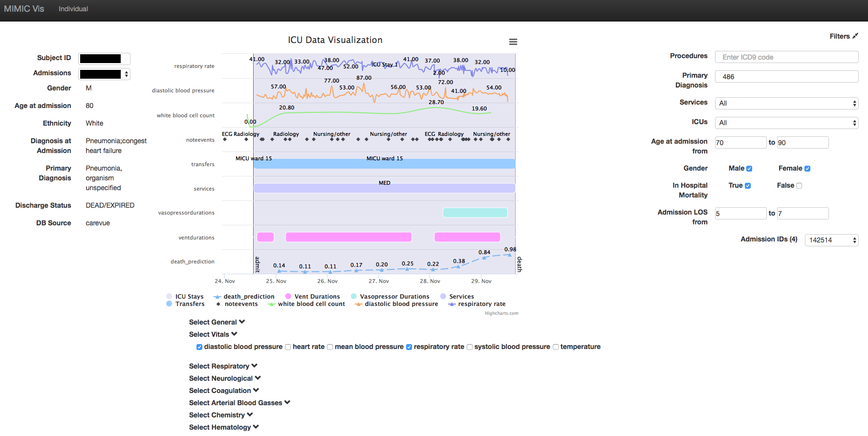Open the chart hamburger context menu
Image resolution: width=868 pixels, height=436 pixels.
(x=513, y=42)
